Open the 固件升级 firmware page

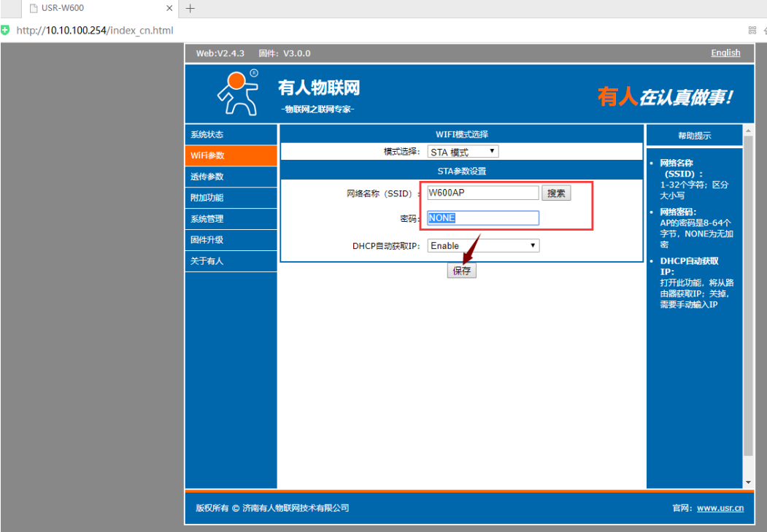pos(231,240)
